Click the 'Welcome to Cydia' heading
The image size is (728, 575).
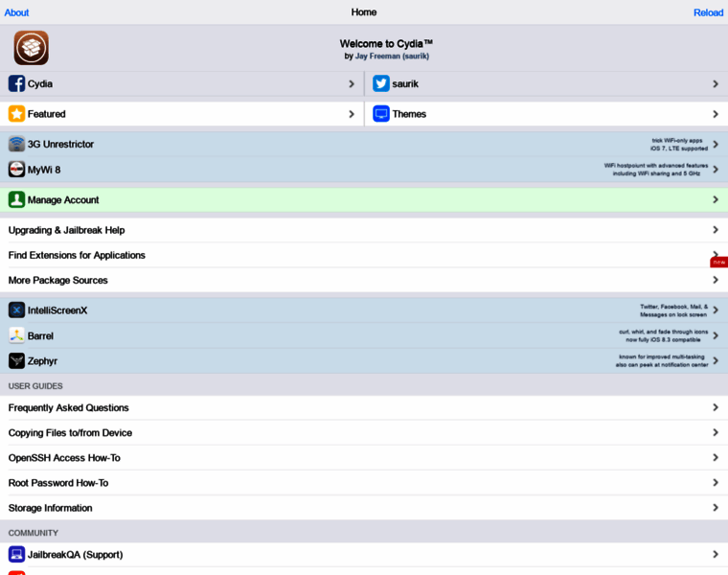click(386, 44)
